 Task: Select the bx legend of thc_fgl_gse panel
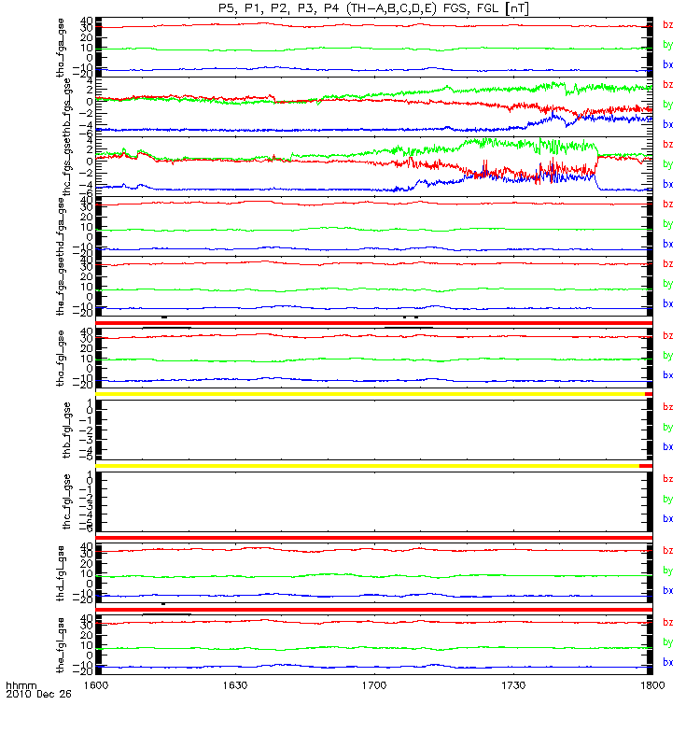668,519
